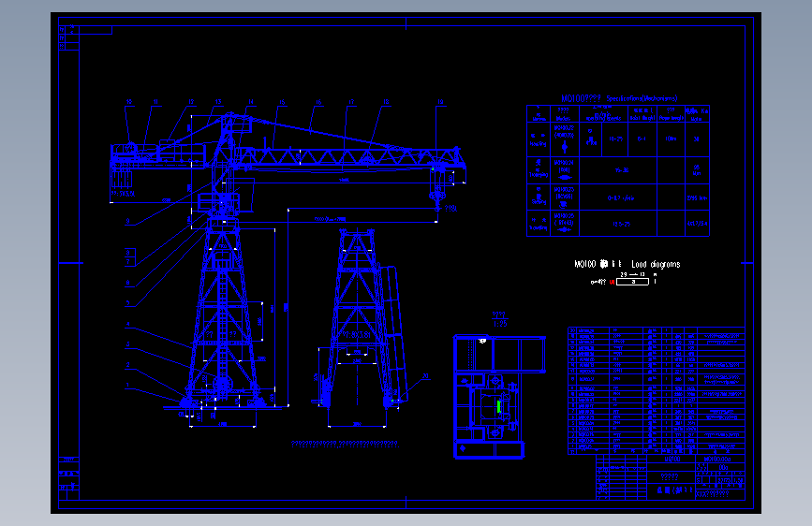Click the 'Load diagrams' title text
This screenshot has height=526, width=812.
[656, 265]
